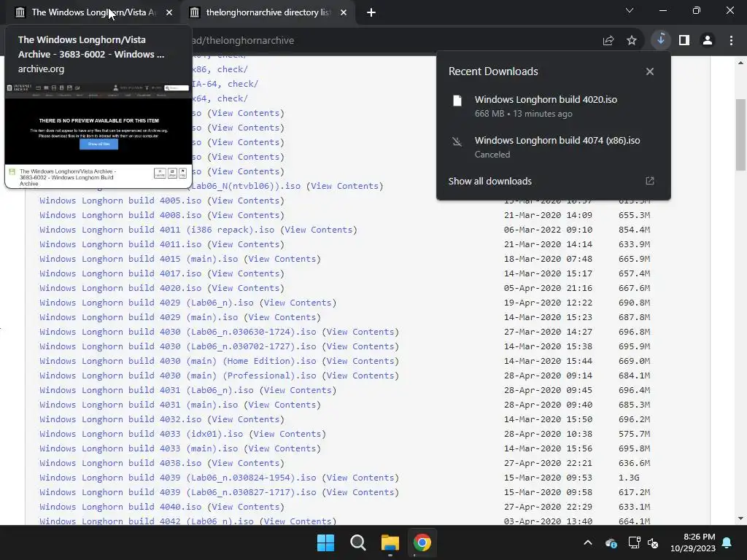Image resolution: width=747 pixels, height=560 pixels.
Task: Switch to The Windows Longhorn/Vista Archive tab
Action: point(93,12)
